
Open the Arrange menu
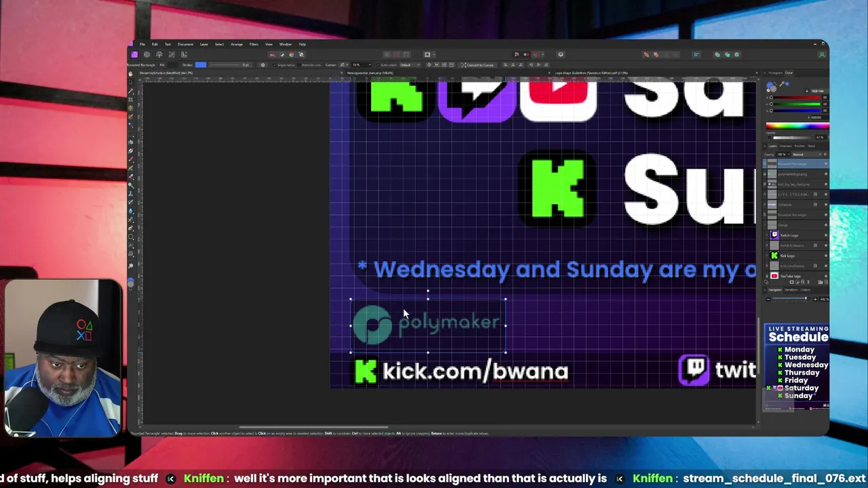(237, 44)
